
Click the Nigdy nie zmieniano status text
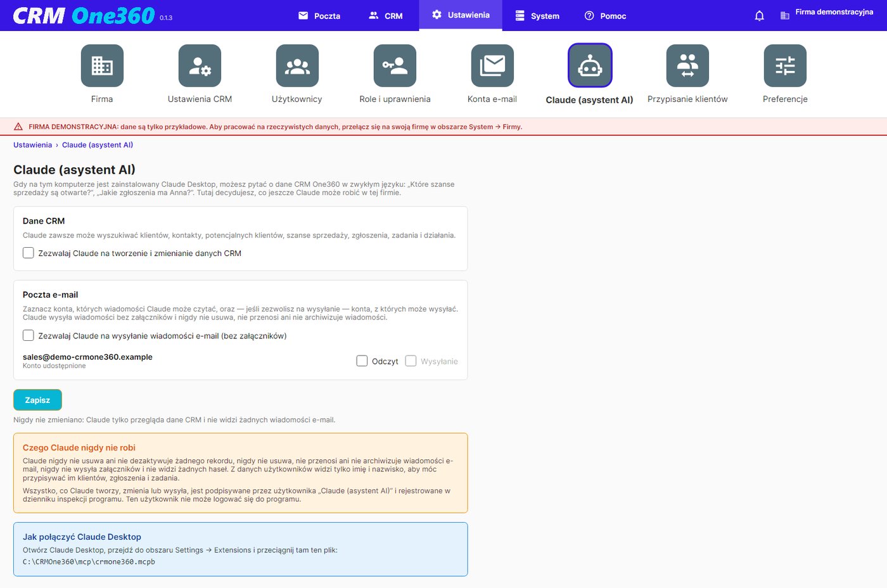point(174,420)
